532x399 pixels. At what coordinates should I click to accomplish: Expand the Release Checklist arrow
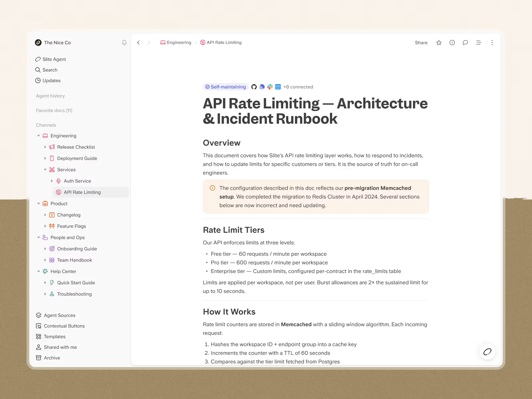45,147
